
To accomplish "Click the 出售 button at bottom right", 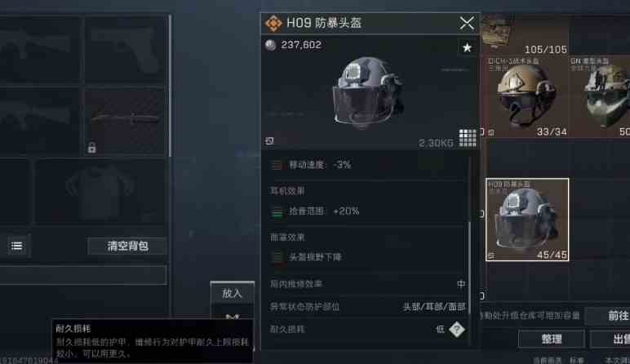I will point(610,339).
